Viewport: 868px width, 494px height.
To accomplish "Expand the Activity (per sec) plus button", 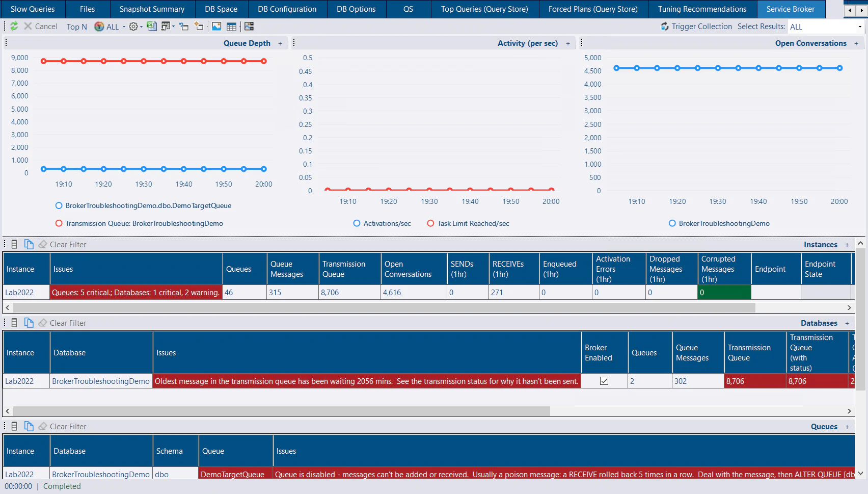I will (568, 44).
